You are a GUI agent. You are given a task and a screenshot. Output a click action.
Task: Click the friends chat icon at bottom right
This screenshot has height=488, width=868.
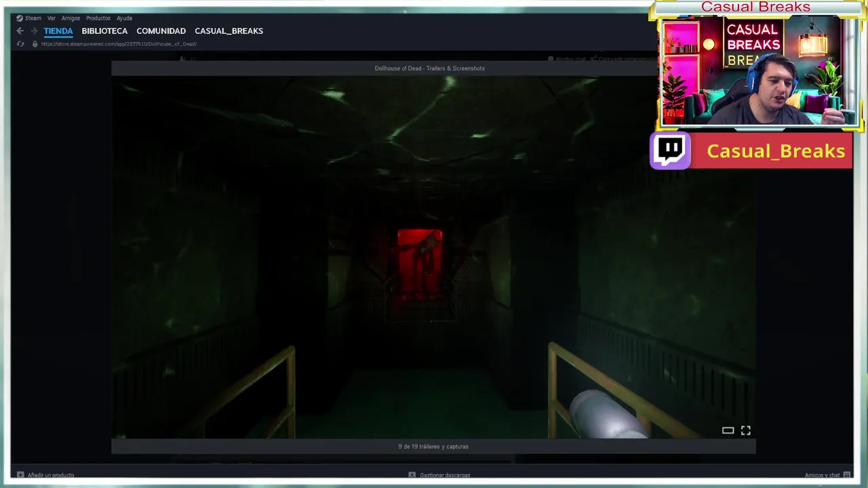[847, 475]
